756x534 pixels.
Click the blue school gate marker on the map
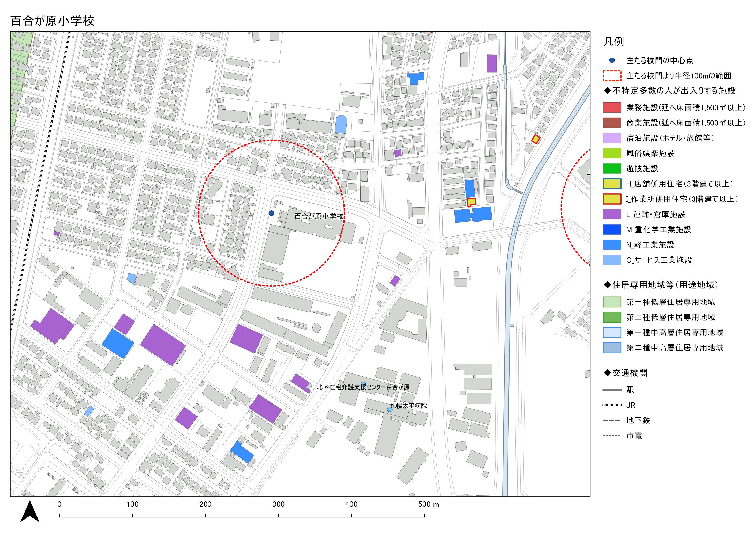(271, 213)
